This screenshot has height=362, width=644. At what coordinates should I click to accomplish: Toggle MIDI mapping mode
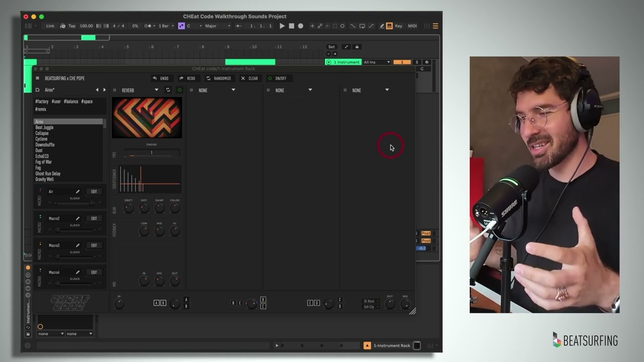coord(413,26)
